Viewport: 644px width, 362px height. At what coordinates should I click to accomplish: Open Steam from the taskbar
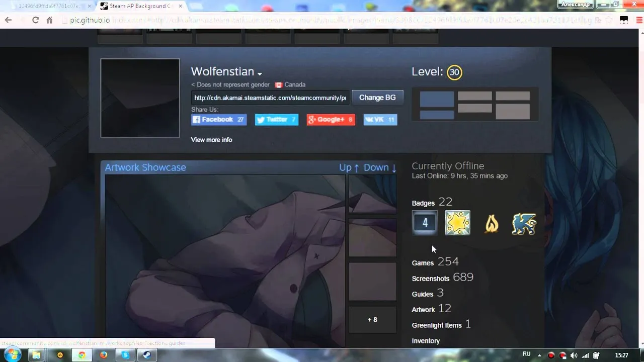click(x=146, y=355)
